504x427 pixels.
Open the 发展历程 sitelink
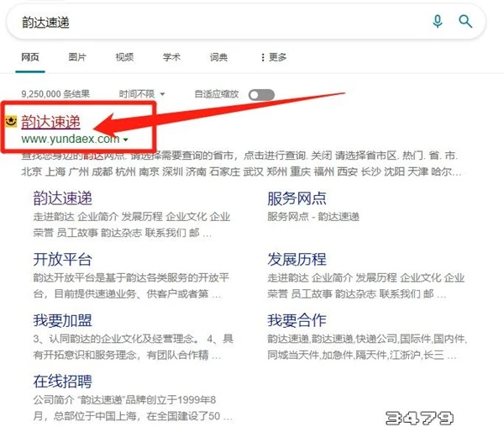[297, 259]
